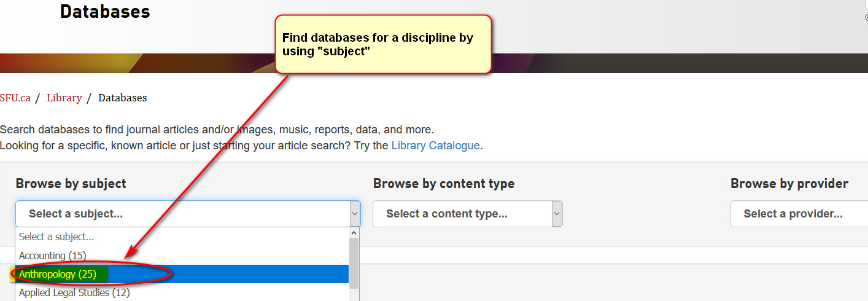Click the content type dropdown arrow chevron

click(x=556, y=214)
